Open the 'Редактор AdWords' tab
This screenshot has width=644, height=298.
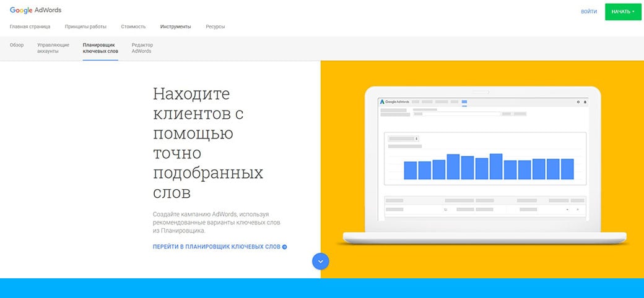click(142, 48)
